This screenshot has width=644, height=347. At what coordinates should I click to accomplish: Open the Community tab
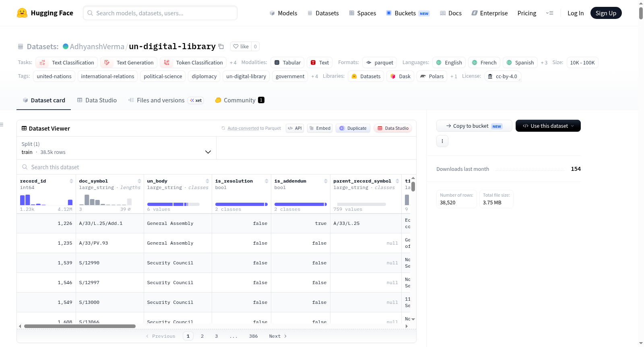(x=239, y=100)
